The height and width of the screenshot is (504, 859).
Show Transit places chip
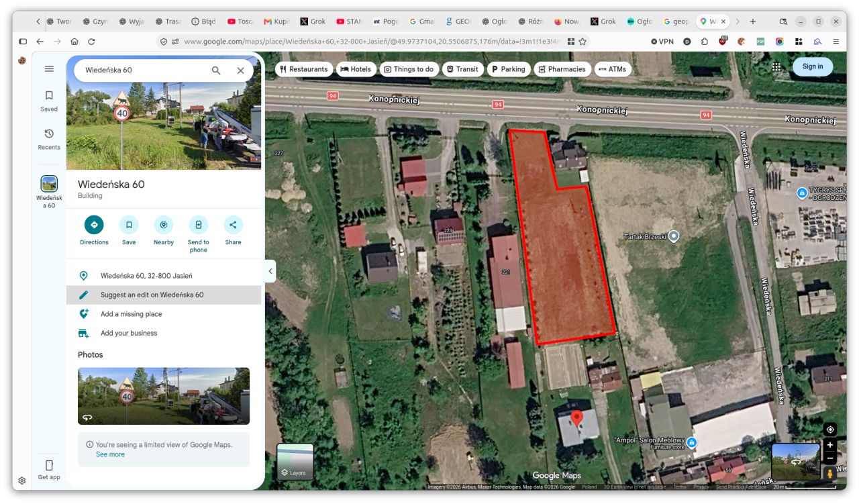[x=462, y=69]
